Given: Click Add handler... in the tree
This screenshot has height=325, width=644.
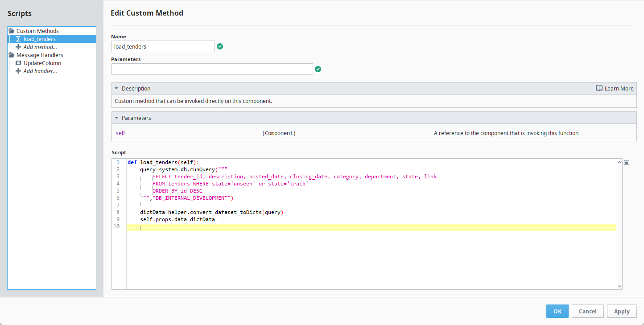Looking at the screenshot, I should (40, 71).
